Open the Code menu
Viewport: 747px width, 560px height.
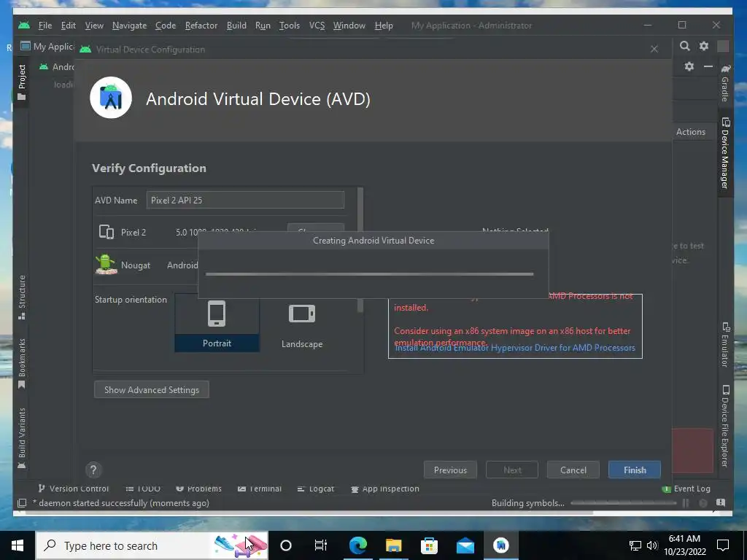pos(166,26)
